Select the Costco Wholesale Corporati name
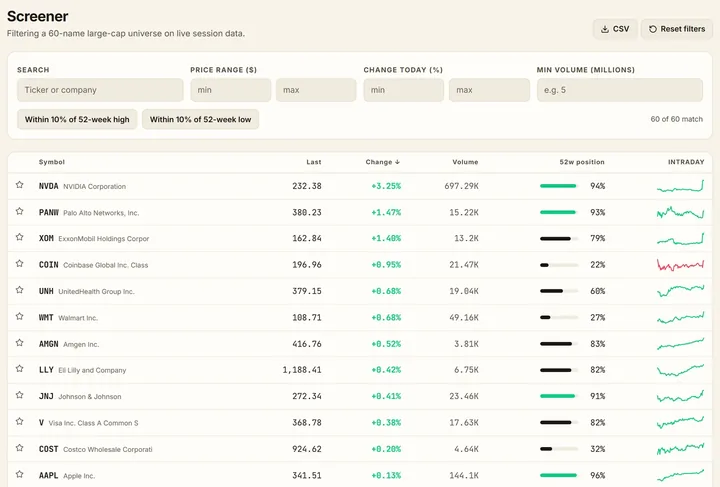Image resolution: width=720 pixels, height=487 pixels. pyautogui.click(x=107, y=449)
